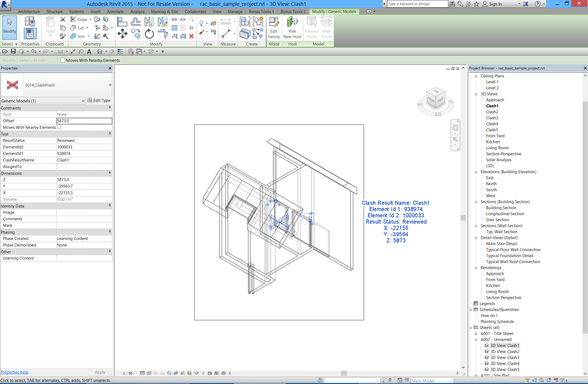
Task: Collapse the Elevations (Building Elevation) tree node
Action: click(x=476, y=172)
